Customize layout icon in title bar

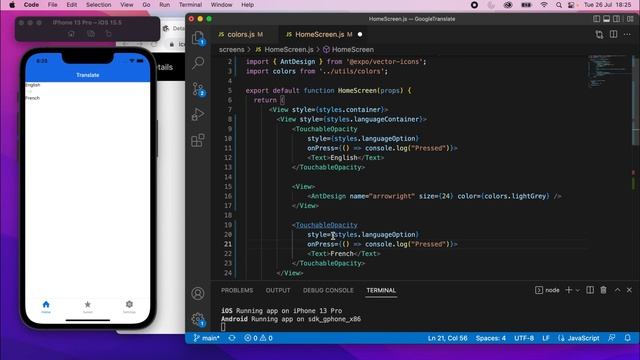(630, 19)
